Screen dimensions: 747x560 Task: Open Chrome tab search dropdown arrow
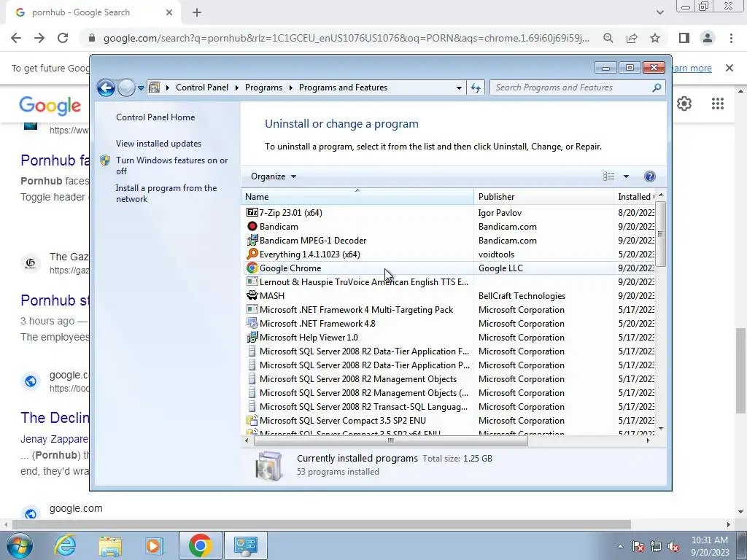click(x=659, y=13)
